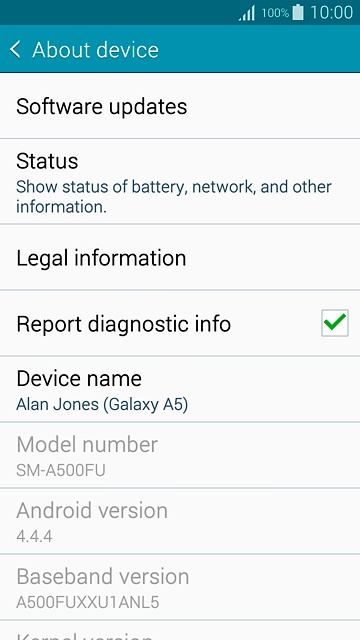Tap the signal strength icon
Viewport: 360px width, 640px height.
pos(247,13)
